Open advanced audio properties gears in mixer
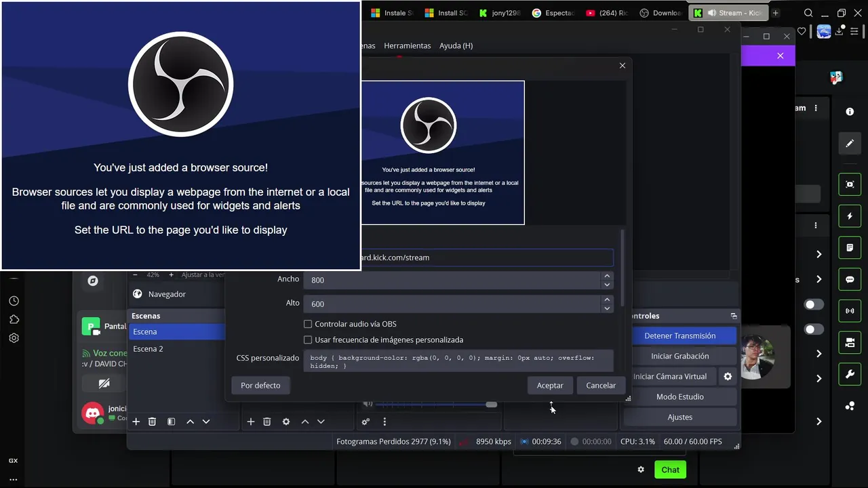 click(x=366, y=422)
